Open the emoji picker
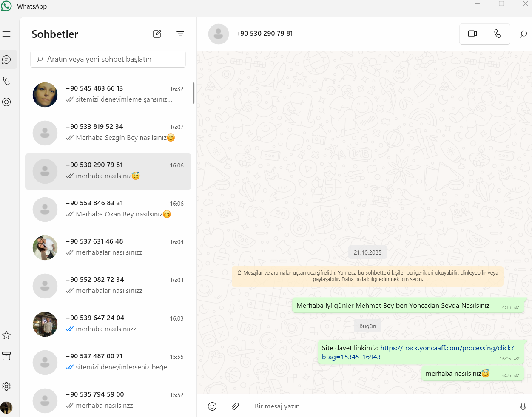Image resolution: width=532 pixels, height=417 pixels. tap(212, 406)
